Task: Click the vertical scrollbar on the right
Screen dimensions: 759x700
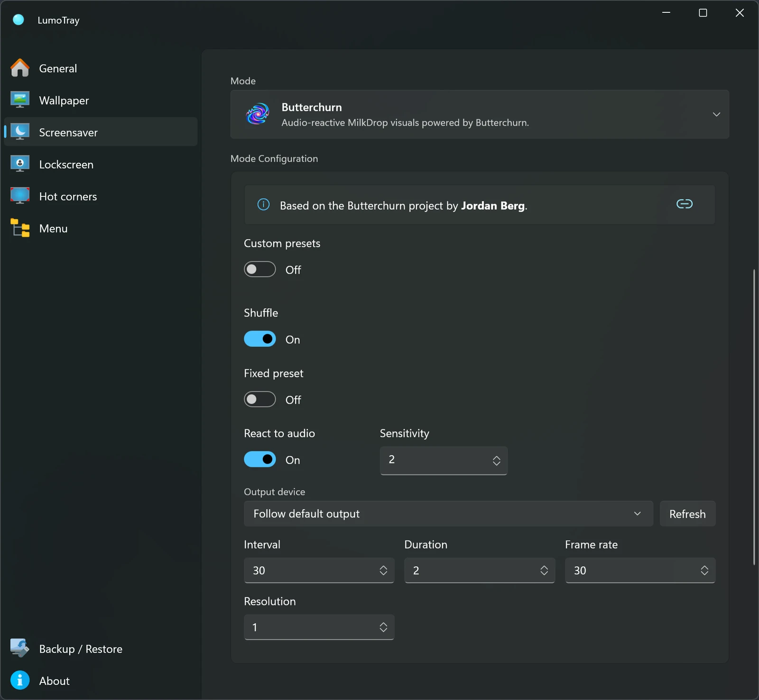Action: [x=754, y=417]
